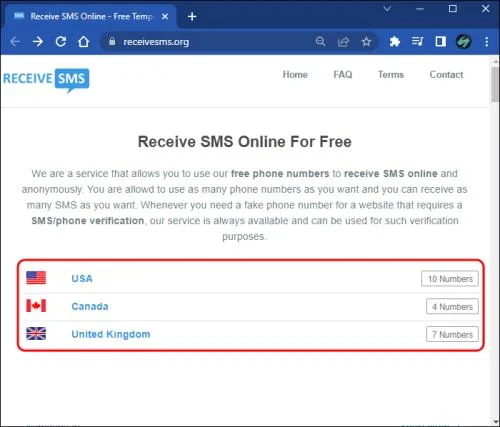Click the browser back arrow

point(15,42)
